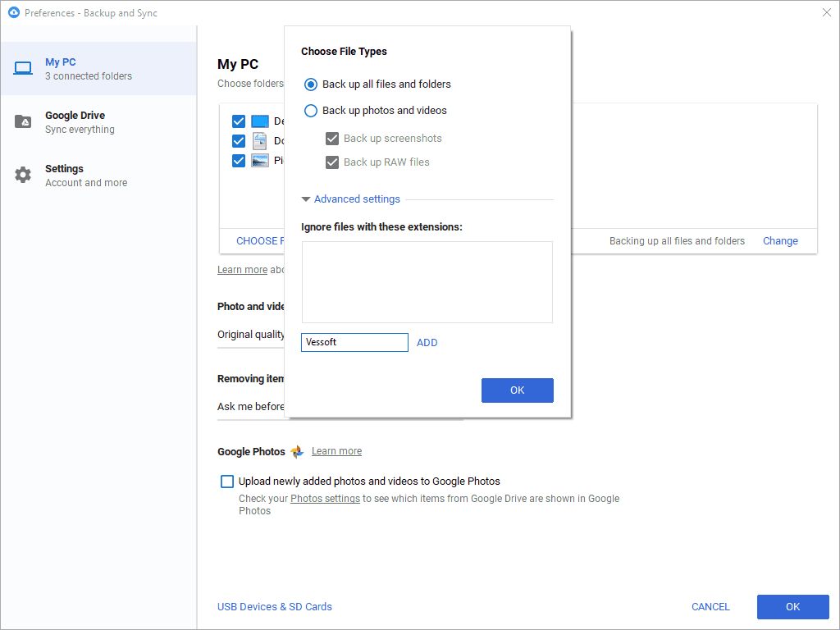Select Back up photos and videos option
Viewport: 840px width, 630px height.
(x=311, y=110)
